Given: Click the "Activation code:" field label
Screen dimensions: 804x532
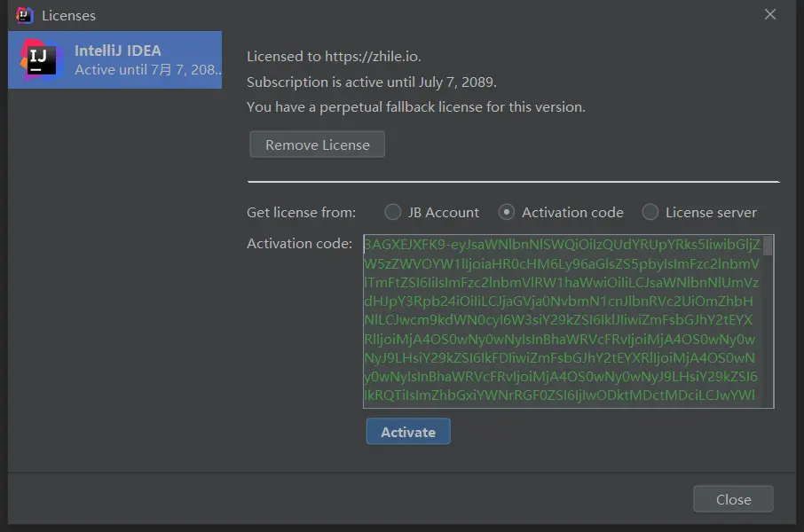Looking at the screenshot, I should click(x=299, y=244).
